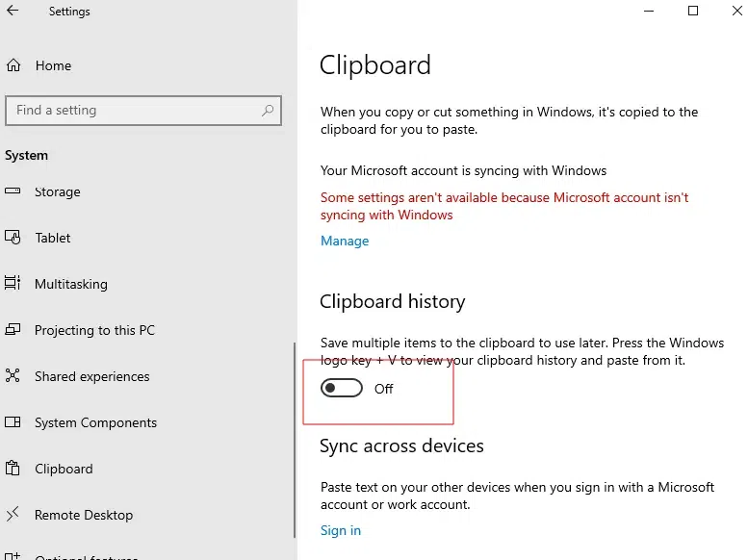This screenshot has height=560, width=748.
Task: Open Projecting to this PC settings
Action: [94, 330]
